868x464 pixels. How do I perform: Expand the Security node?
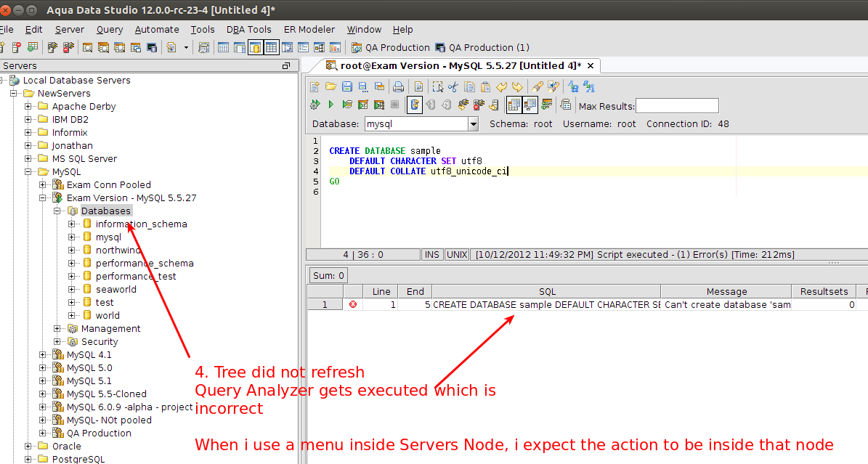57,341
